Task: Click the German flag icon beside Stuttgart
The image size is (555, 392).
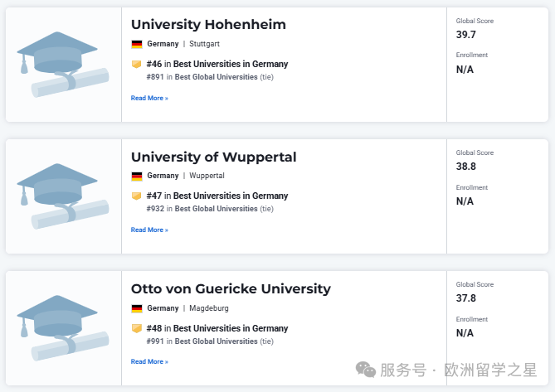Action: [x=137, y=44]
